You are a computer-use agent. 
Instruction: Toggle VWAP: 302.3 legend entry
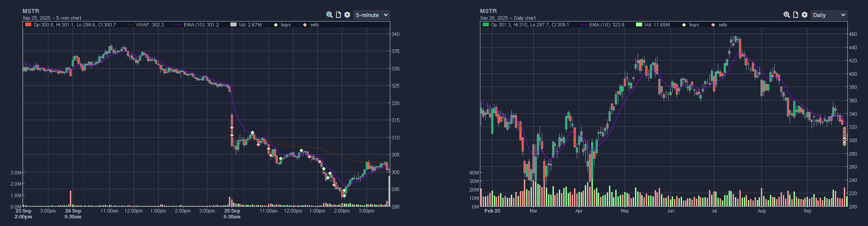coord(146,25)
